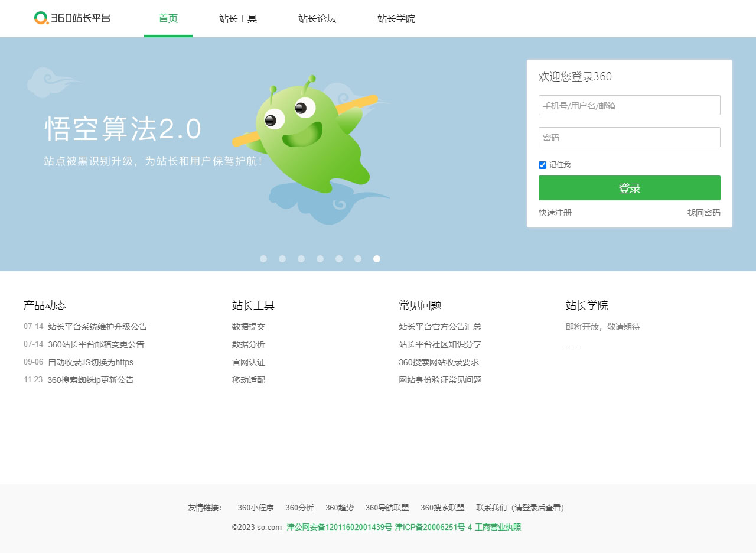
Task: Click the 快速注册 link
Action: pyautogui.click(x=555, y=213)
